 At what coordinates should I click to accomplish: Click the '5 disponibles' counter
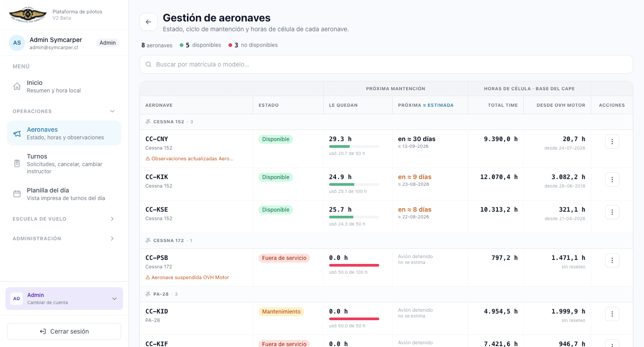pyautogui.click(x=200, y=45)
